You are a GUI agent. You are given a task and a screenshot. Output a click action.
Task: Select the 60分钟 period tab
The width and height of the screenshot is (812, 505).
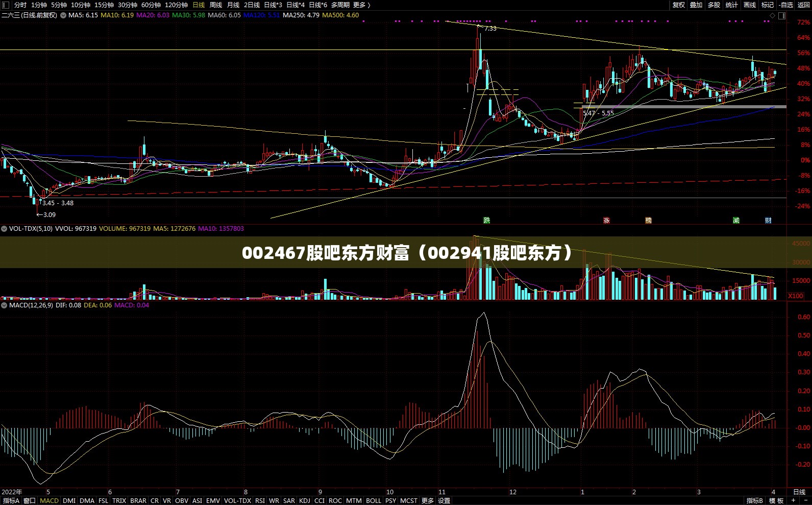(151, 5)
